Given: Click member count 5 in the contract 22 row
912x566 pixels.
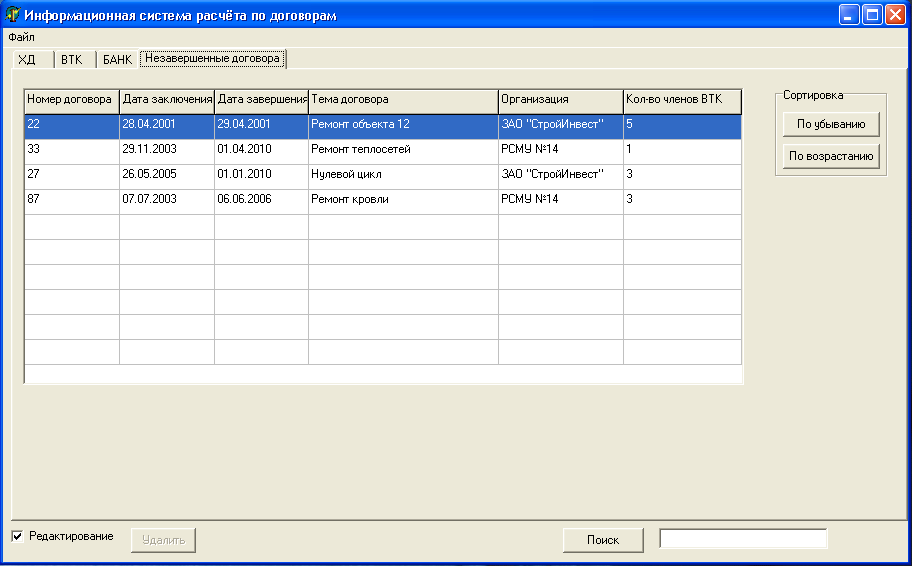Looking at the screenshot, I should pos(682,126).
